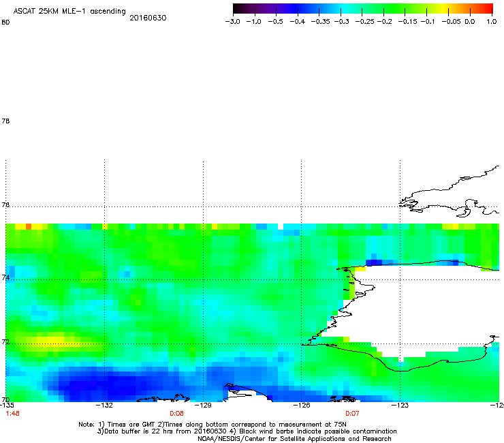Viewport: 504px width, 443px height.
Task: Click the -0.4 color scale label
Action: pyautogui.click(x=298, y=22)
